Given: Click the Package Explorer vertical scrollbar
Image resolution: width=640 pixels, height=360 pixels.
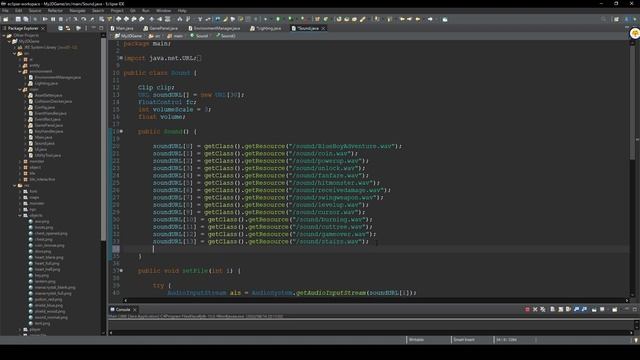Looking at the screenshot, I should coord(103,139).
